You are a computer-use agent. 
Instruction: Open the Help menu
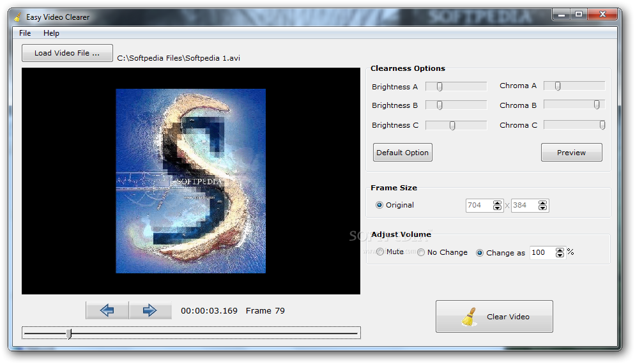coord(52,33)
